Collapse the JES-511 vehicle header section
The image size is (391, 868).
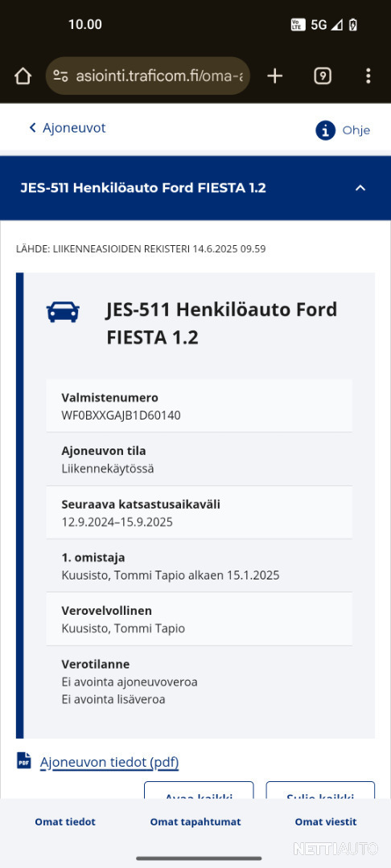360,188
